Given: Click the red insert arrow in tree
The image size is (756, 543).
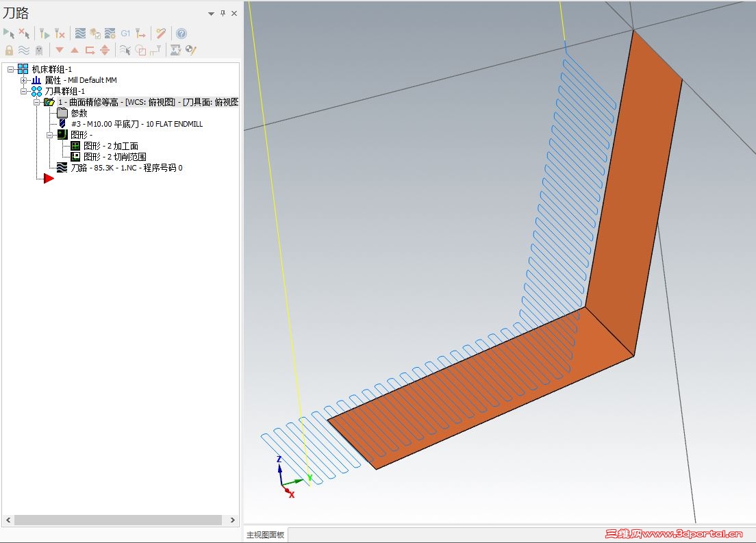Looking at the screenshot, I should pyautogui.click(x=49, y=179).
